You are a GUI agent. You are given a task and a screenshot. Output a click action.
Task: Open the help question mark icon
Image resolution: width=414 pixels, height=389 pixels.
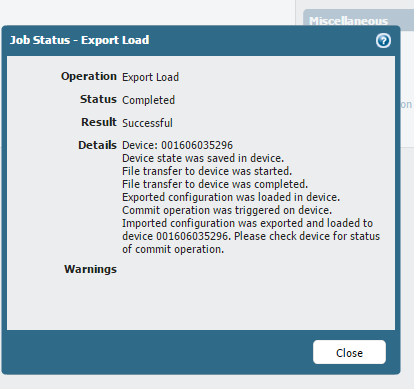point(383,41)
